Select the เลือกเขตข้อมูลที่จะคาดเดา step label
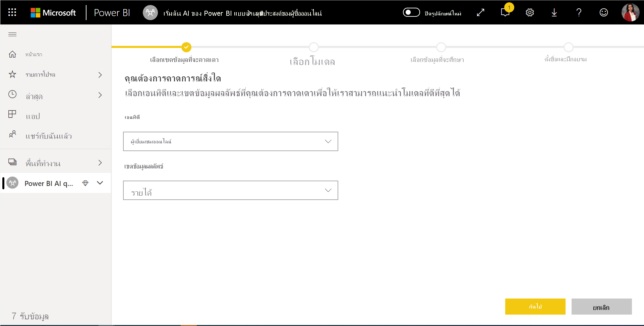 click(184, 60)
